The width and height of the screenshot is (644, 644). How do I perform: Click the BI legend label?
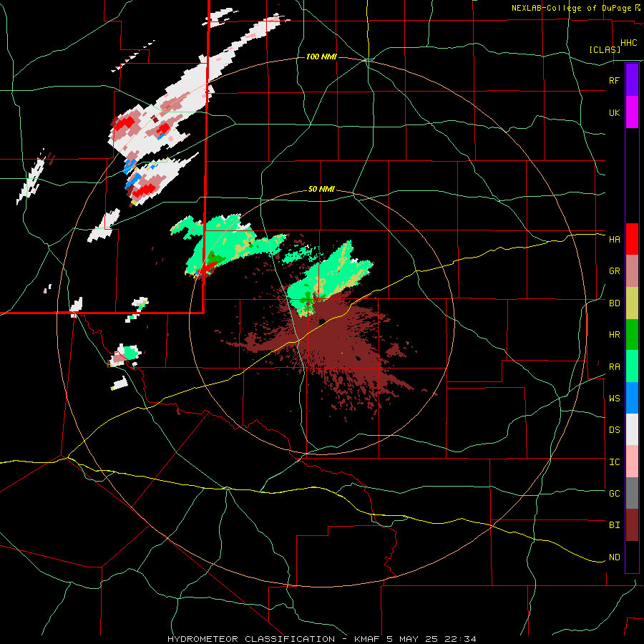point(614,525)
